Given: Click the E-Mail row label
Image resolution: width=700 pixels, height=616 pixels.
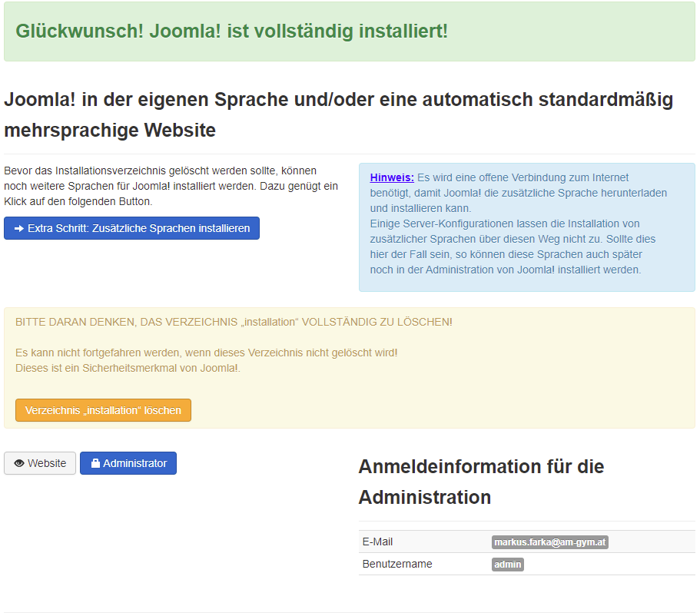Looking at the screenshot, I should coord(378,542).
